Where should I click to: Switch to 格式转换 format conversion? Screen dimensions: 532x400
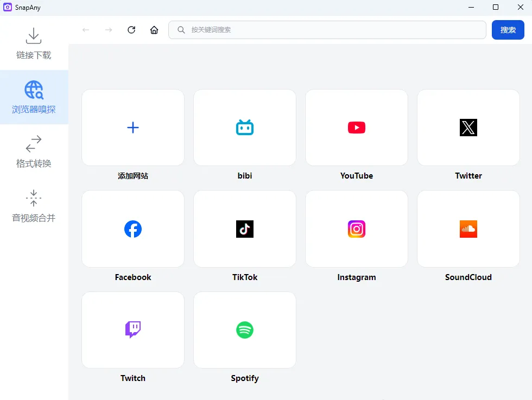34,151
